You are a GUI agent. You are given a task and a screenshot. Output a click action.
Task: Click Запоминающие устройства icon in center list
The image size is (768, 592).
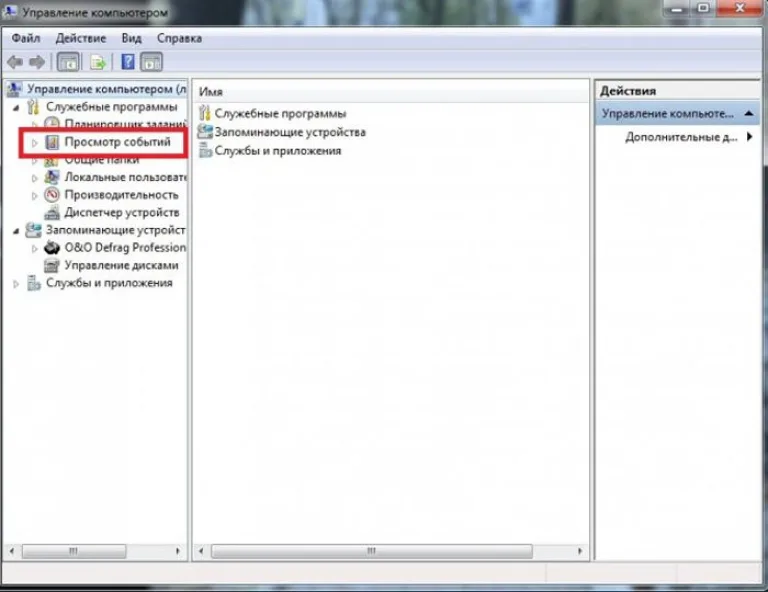[205, 132]
